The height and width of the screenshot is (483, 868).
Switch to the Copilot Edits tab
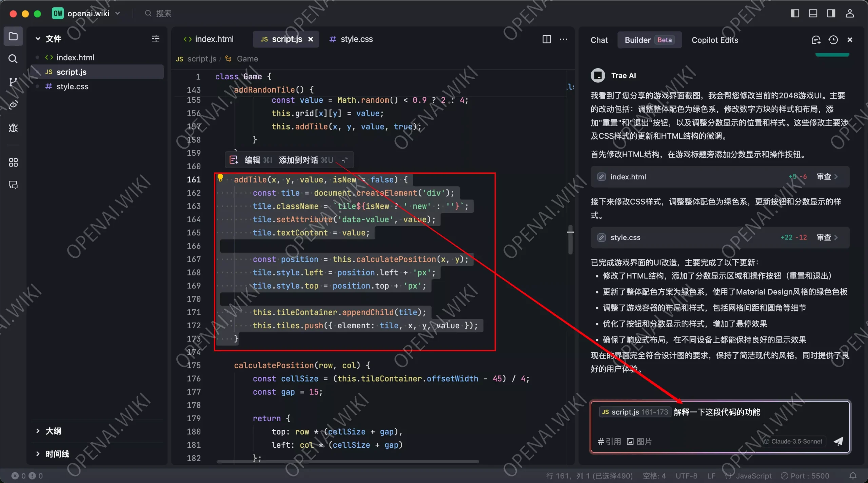click(x=715, y=40)
